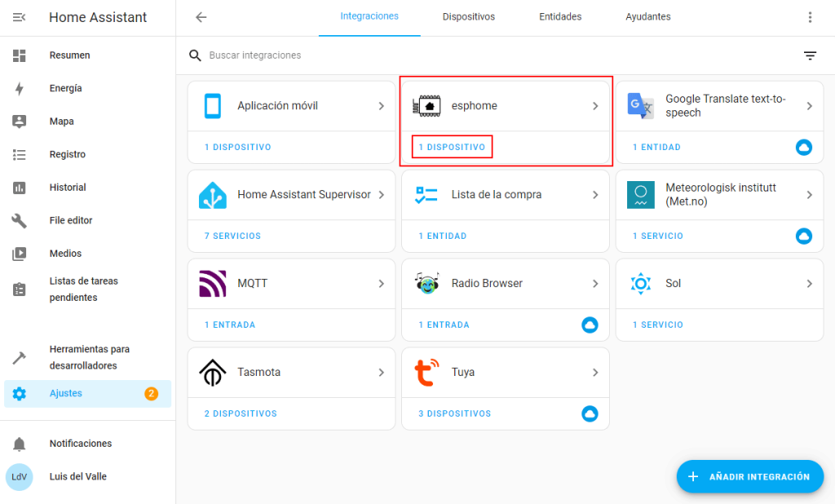Expand Sol integration chevron
The image size is (835, 504).
click(x=810, y=284)
